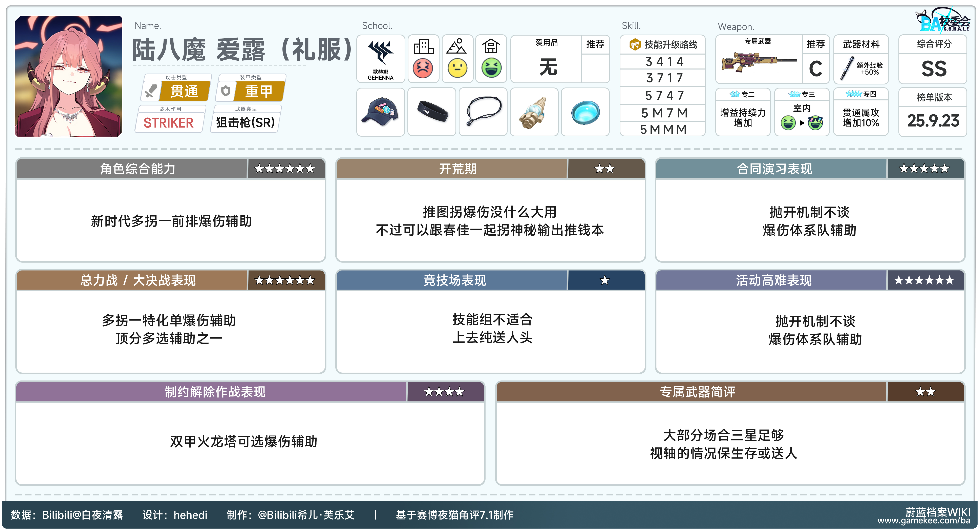Click the outdoor mountain terrain icon
980x531 pixels.
(456, 46)
